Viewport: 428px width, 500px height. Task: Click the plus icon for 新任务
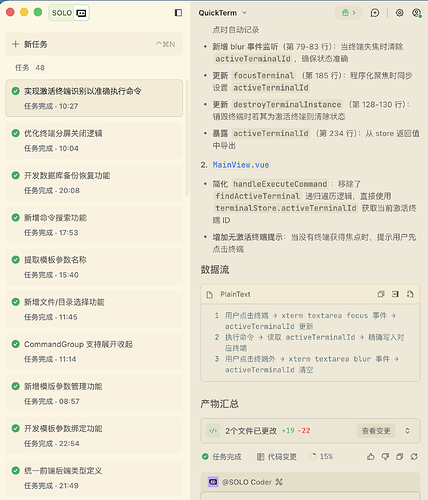[15, 44]
